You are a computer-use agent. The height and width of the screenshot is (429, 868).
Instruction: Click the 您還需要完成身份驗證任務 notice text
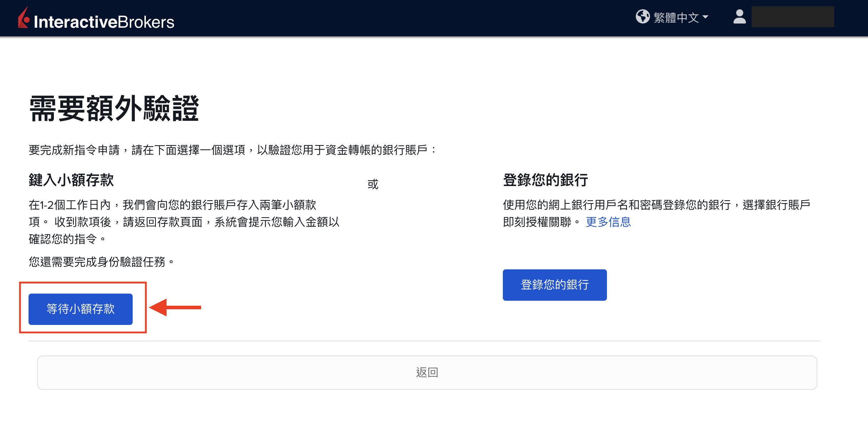(101, 262)
